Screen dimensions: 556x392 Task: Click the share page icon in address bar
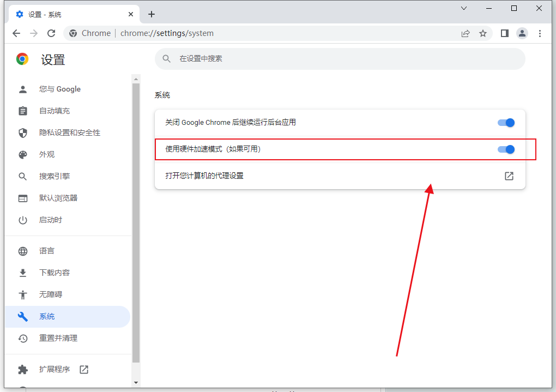(465, 33)
